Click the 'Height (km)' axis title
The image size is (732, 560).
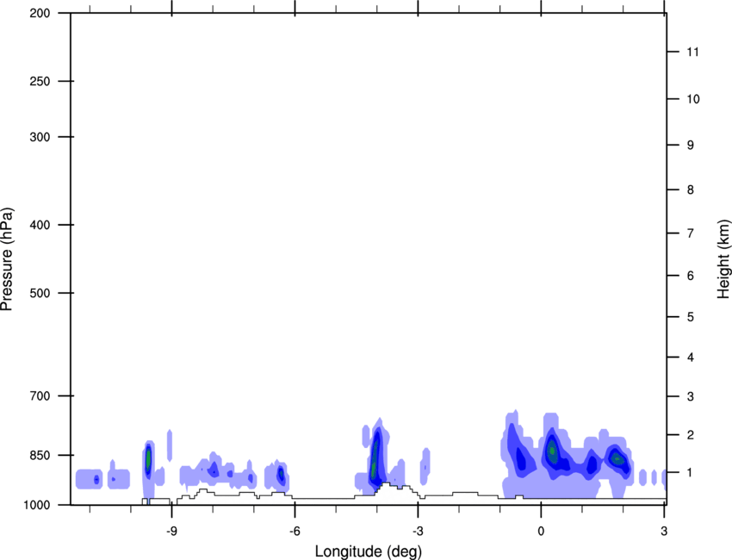pos(723,259)
